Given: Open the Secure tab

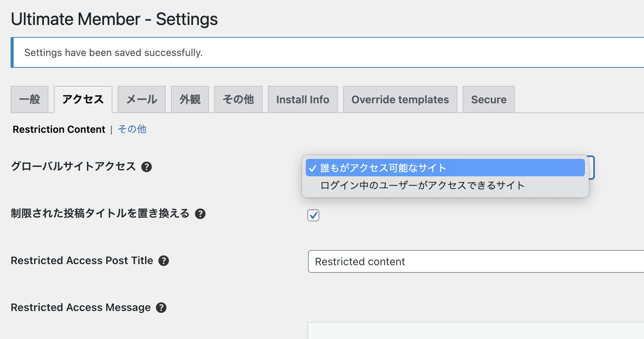Looking at the screenshot, I should (489, 100).
